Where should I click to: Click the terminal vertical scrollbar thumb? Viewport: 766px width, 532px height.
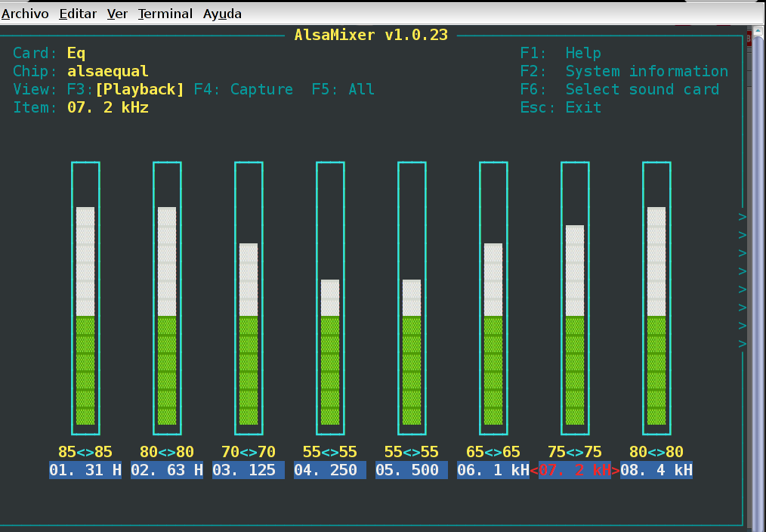(x=758, y=283)
